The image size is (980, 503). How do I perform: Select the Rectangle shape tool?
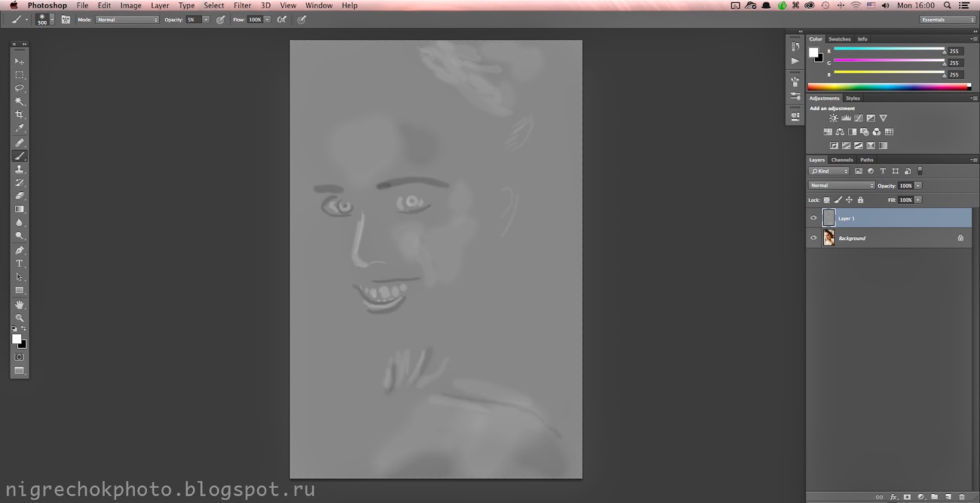point(20,291)
